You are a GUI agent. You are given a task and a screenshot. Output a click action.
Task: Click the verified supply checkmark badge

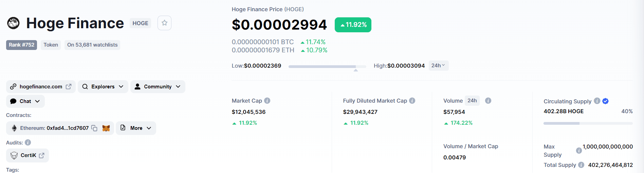[605, 101]
